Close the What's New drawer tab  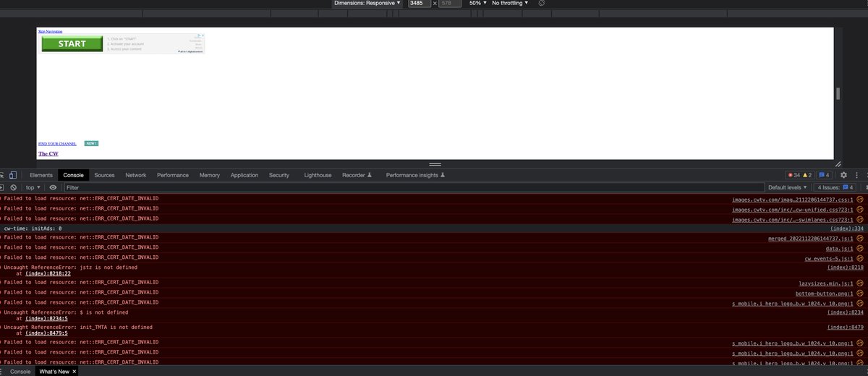pyautogui.click(x=73, y=371)
